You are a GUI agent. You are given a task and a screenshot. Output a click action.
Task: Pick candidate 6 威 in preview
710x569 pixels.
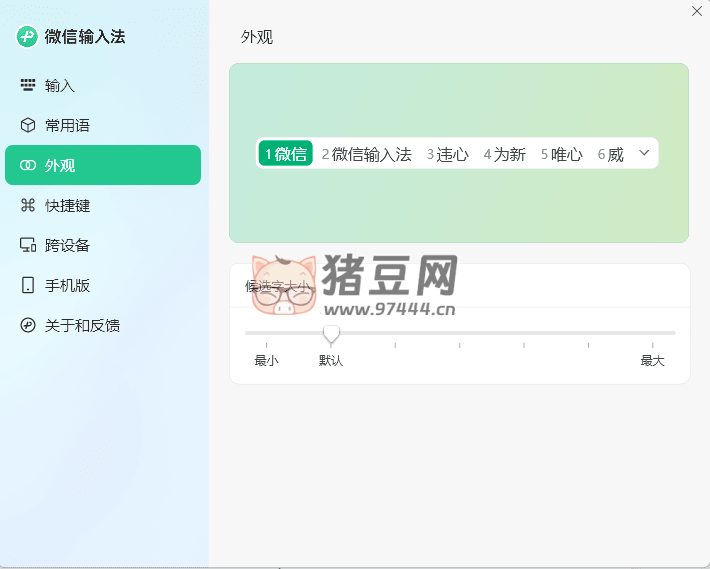tap(610, 154)
